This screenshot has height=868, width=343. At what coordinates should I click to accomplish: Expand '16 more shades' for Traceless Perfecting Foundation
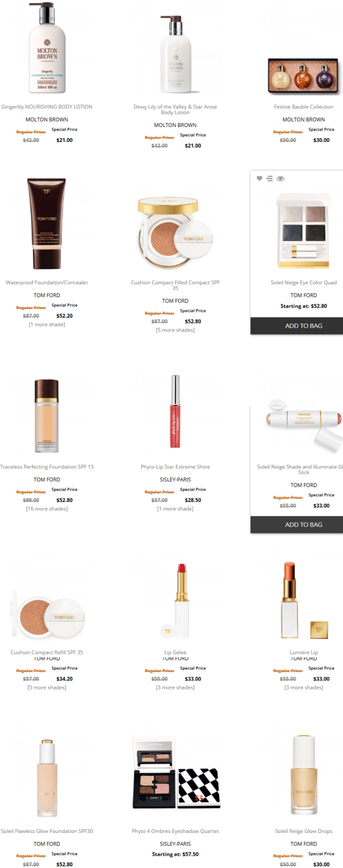pyautogui.click(x=47, y=509)
